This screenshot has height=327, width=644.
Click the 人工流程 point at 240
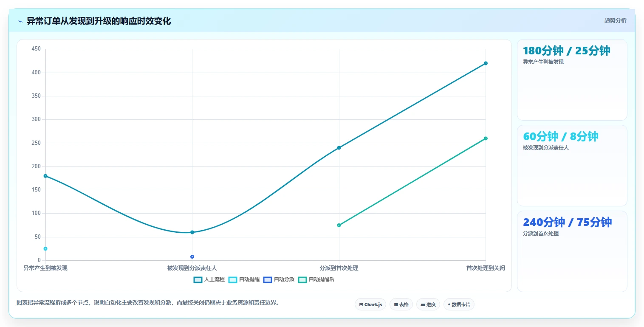[x=339, y=148]
